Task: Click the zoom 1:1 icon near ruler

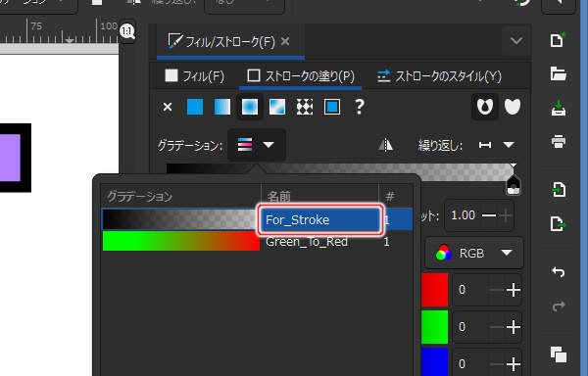Action: tap(127, 31)
